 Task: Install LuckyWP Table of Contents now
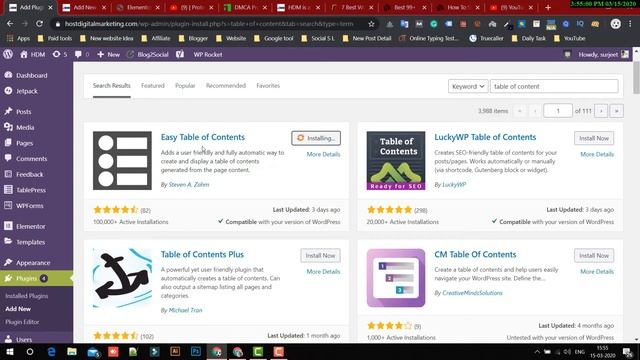594,138
